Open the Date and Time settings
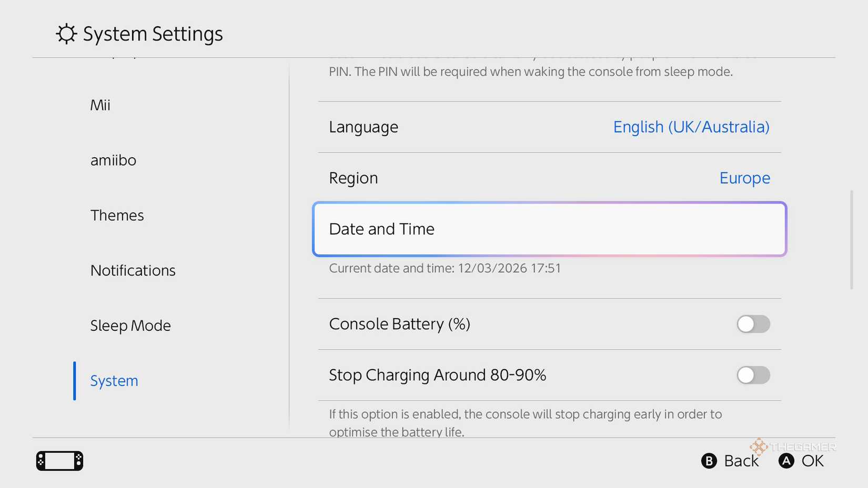Screen dimensions: 868x488 [549, 229]
